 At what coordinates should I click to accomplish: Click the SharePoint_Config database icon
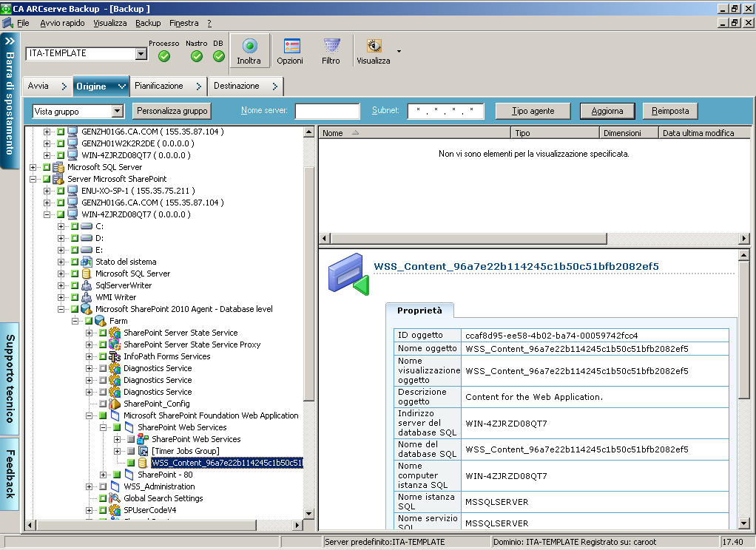pyautogui.click(x=115, y=404)
